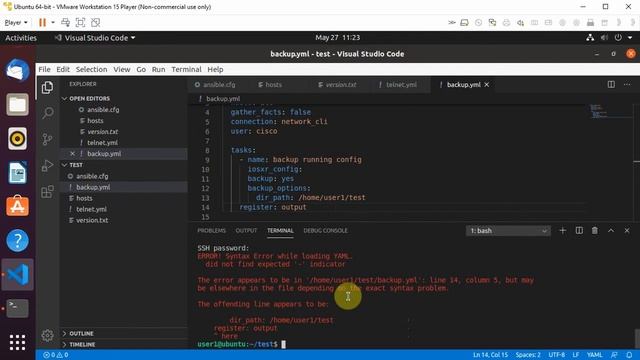The width and height of the screenshot is (640, 360).
Task: Open the VMware power options dropdown arrow
Action: (x=53, y=22)
